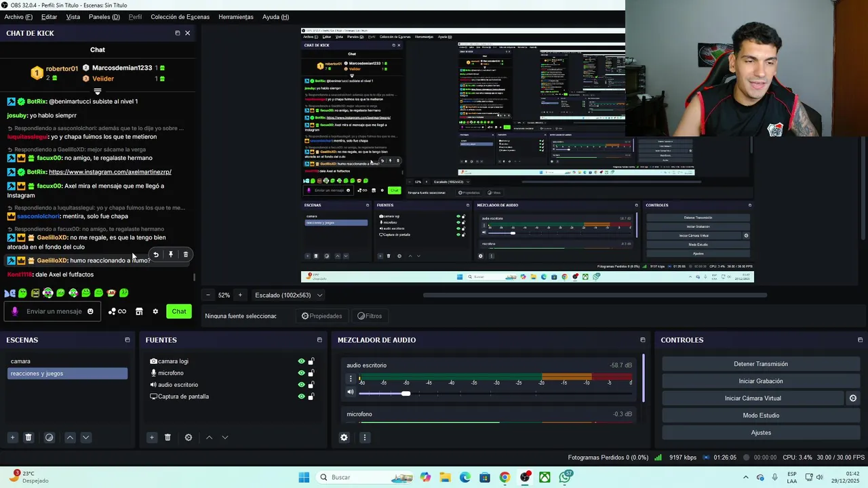Click Iniciar Grabación button
The width and height of the screenshot is (868, 488).
click(x=761, y=381)
